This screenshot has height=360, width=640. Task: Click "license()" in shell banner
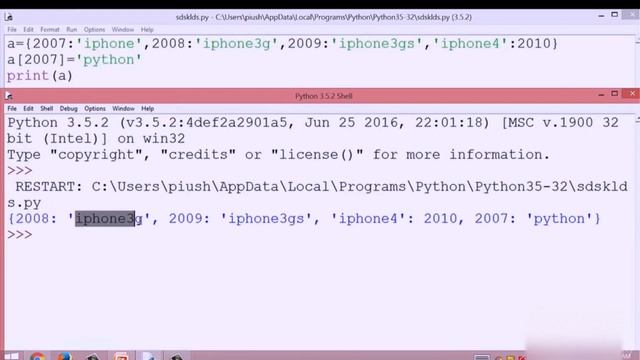click(317, 155)
